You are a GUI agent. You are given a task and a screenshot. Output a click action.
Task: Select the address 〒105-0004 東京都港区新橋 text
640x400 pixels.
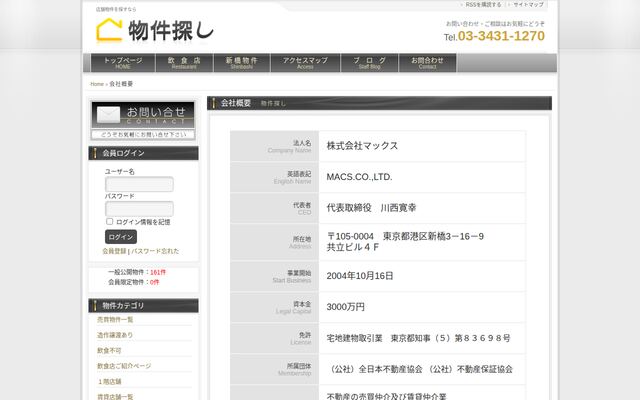click(x=405, y=236)
